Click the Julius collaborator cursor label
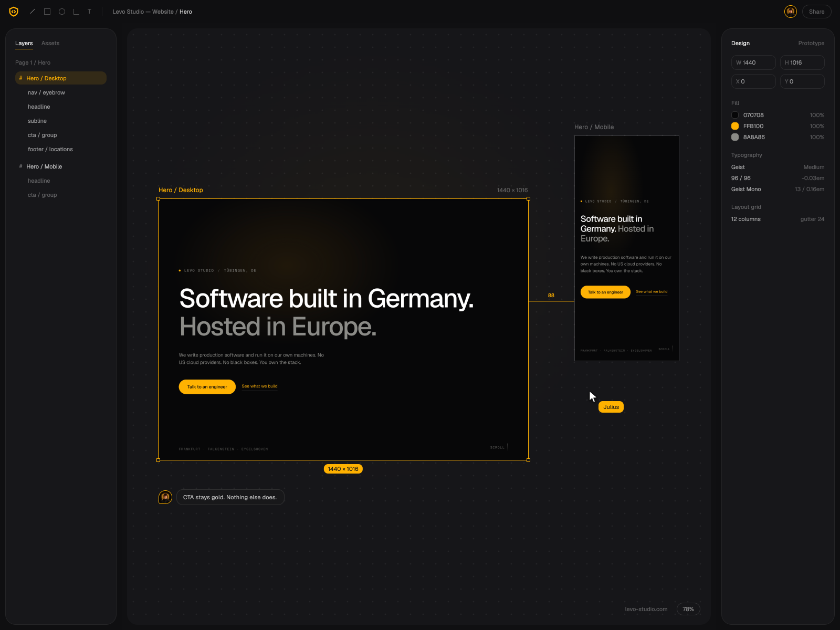This screenshot has height=630, width=840. pos(611,407)
